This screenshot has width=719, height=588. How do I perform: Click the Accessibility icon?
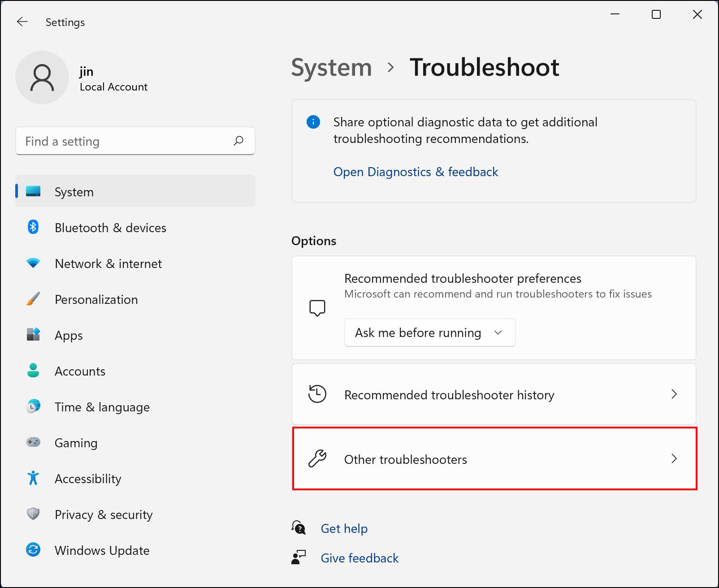pos(33,479)
